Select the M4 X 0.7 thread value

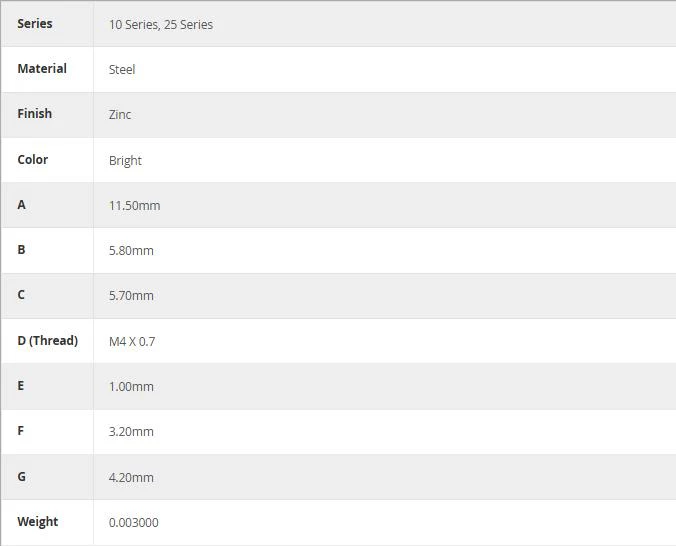[x=132, y=342]
